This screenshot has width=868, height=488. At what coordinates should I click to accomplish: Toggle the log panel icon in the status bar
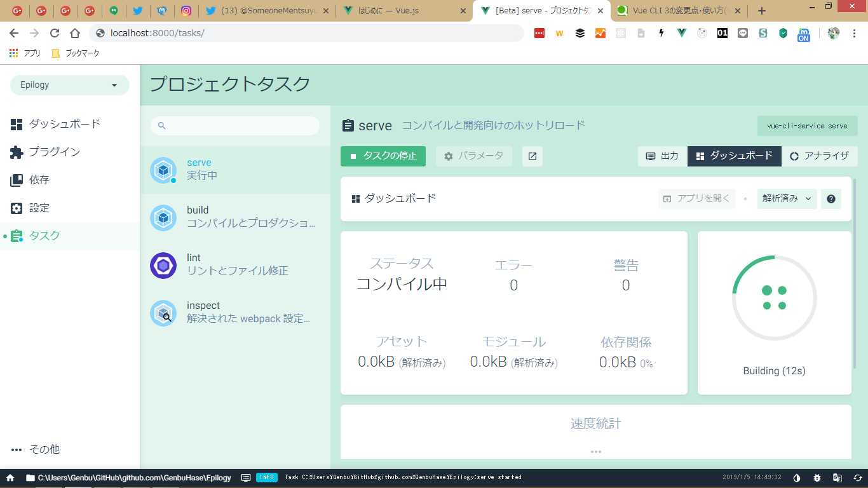point(246,477)
